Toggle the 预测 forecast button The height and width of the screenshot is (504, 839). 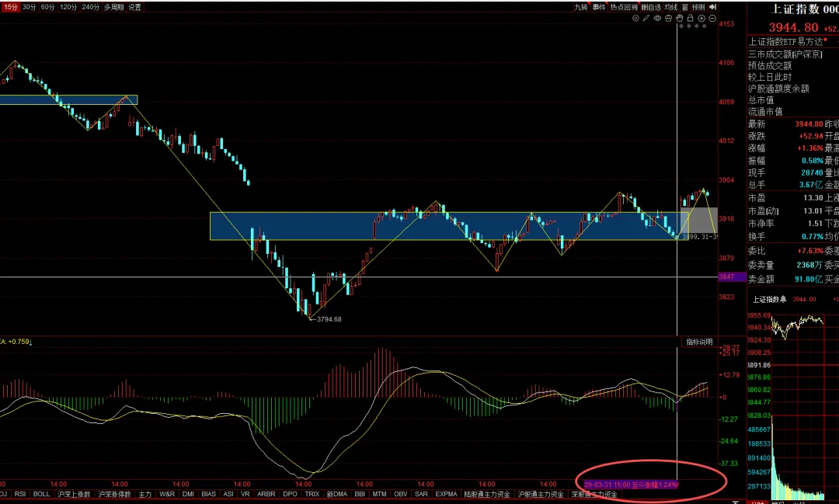click(x=698, y=7)
